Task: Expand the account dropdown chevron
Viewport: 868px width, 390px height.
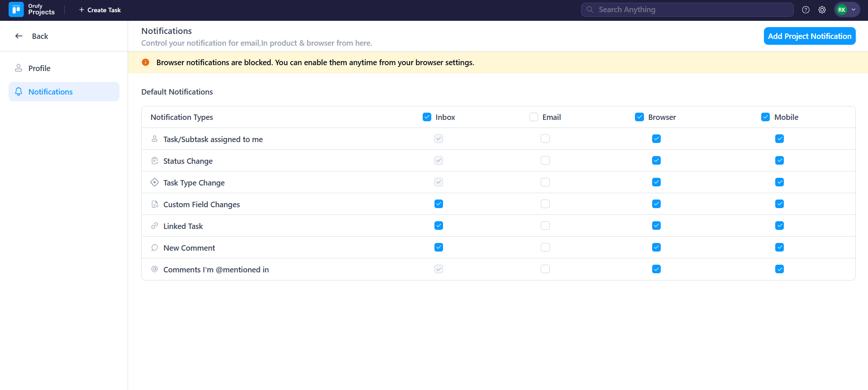Action: [x=854, y=10]
